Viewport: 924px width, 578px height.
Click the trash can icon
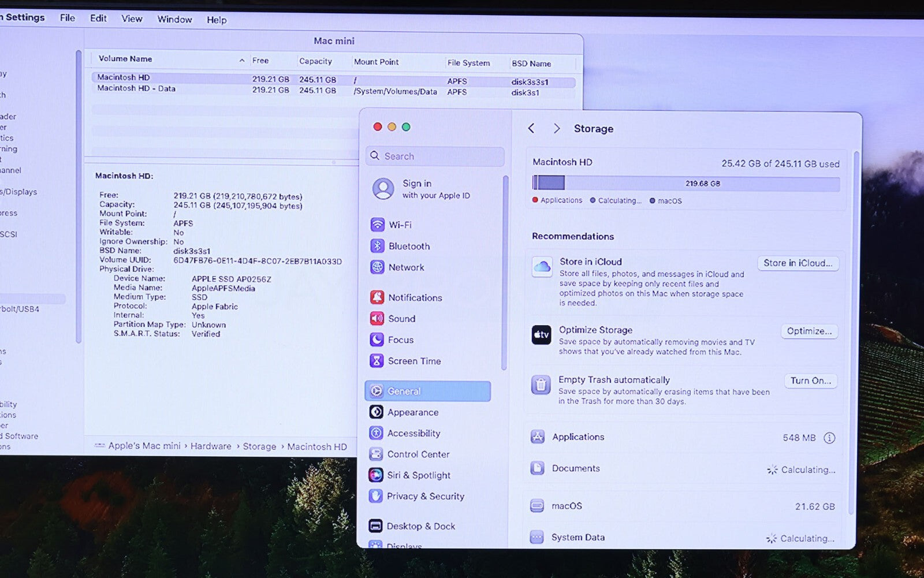[541, 385]
